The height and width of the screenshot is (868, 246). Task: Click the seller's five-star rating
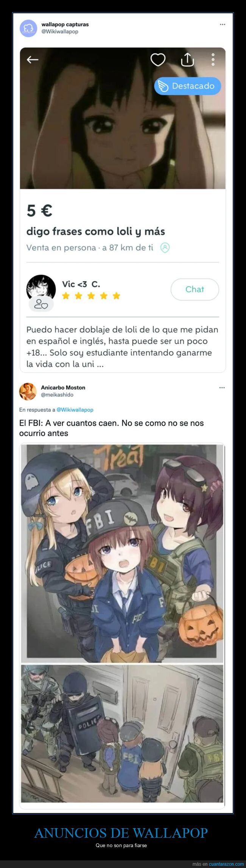pyautogui.click(x=91, y=296)
